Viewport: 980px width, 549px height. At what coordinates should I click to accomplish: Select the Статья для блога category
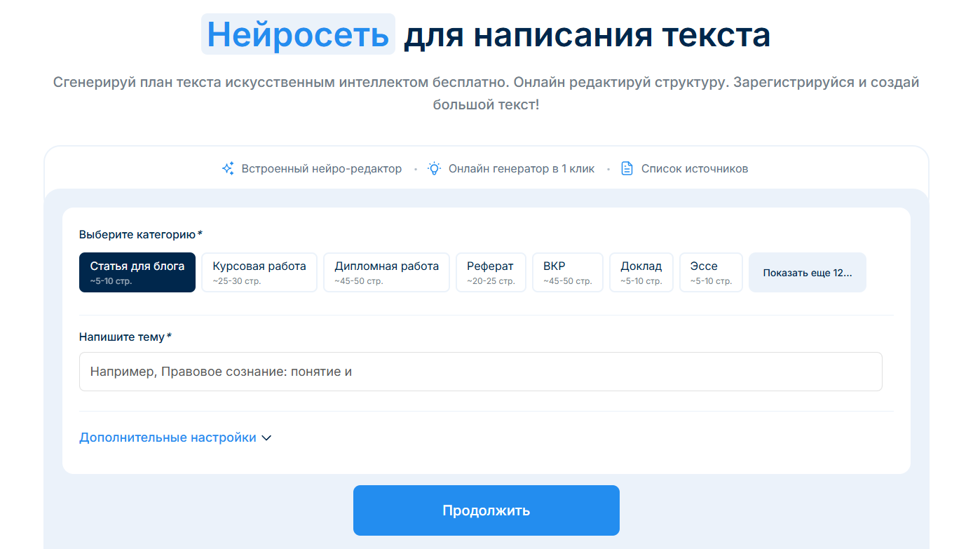(x=137, y=272)
